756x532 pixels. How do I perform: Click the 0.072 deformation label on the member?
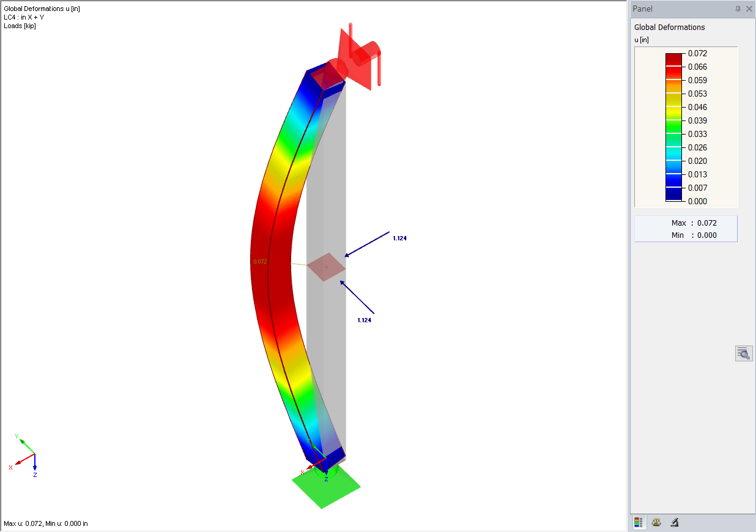click(259, 261)
